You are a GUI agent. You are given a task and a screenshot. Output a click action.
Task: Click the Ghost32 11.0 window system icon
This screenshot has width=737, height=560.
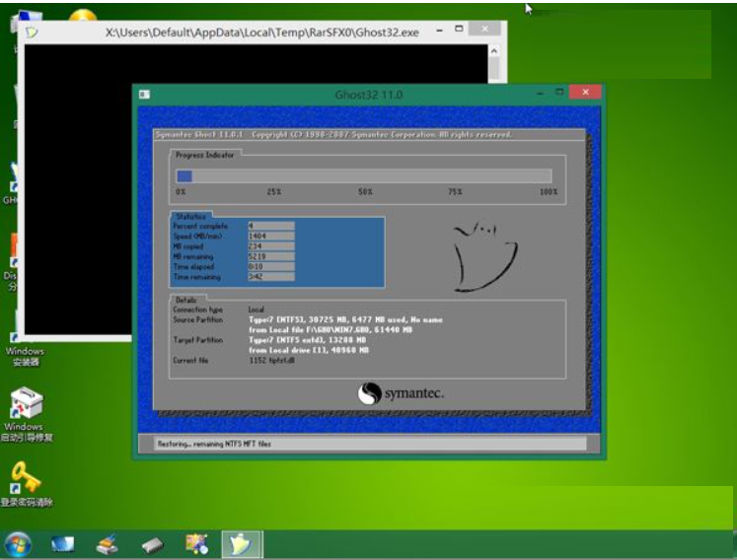pos(144,95)
